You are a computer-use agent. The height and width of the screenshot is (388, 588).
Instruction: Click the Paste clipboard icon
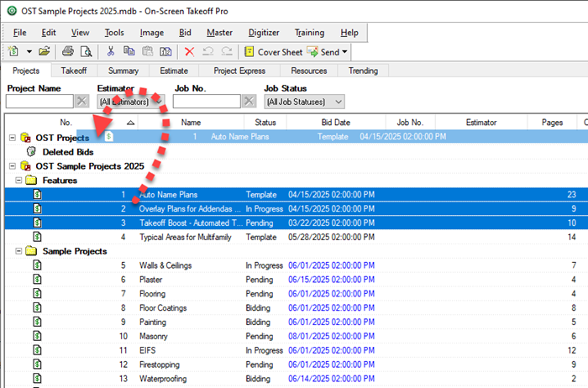point(147,51)
